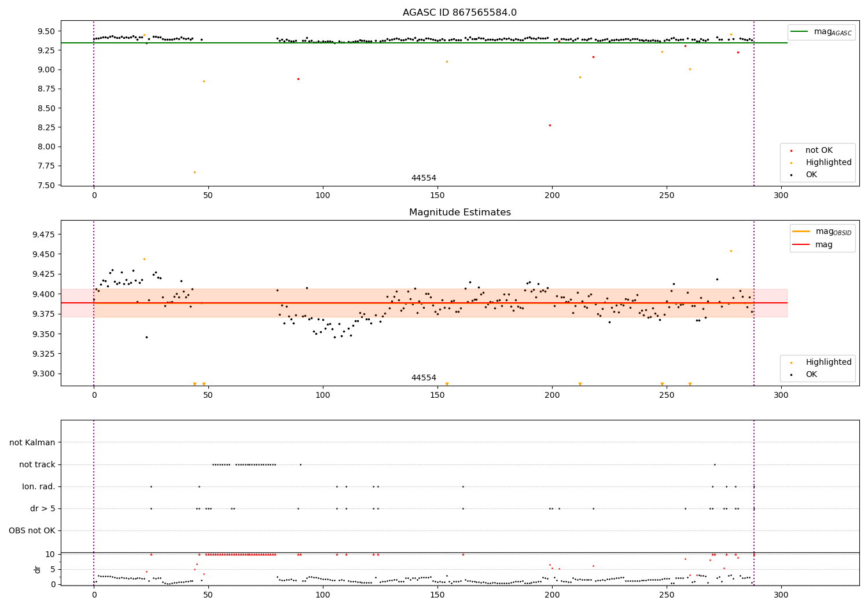This screenshot has height=608, width=868.
Task: Click the orange highlighted point at 9.453 in middle plot
Action: (731, 251)
